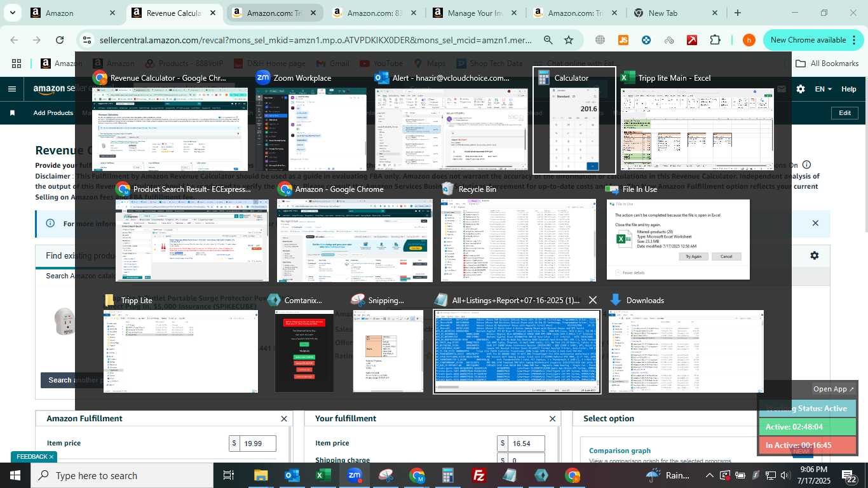This screenshot has width=868, height=488.
Task: Open a new Chrome tab with plus button
Action: (x=737, y=13)
